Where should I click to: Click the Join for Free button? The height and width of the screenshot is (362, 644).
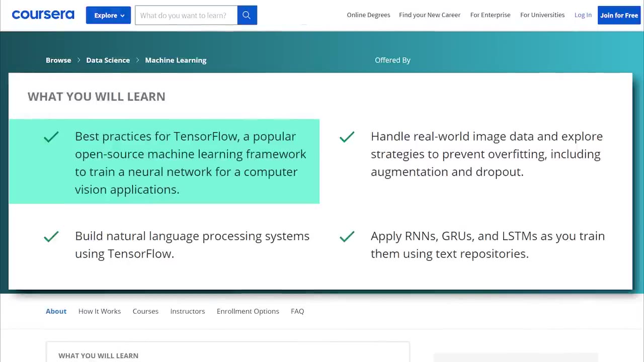tap(619, 15)
